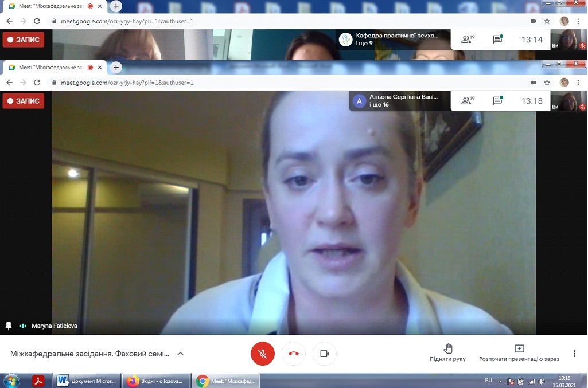Raise hand with Підняти руку
Viewport: 588px width, 388px height.
click(447, 353)
